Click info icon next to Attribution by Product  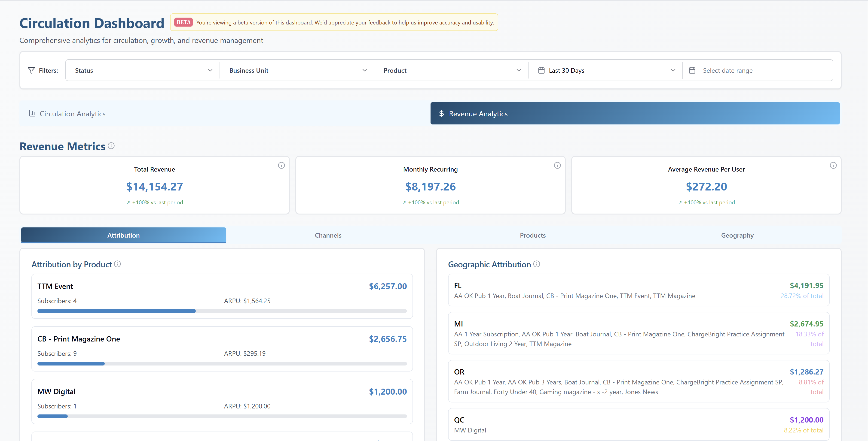point(117,264)
